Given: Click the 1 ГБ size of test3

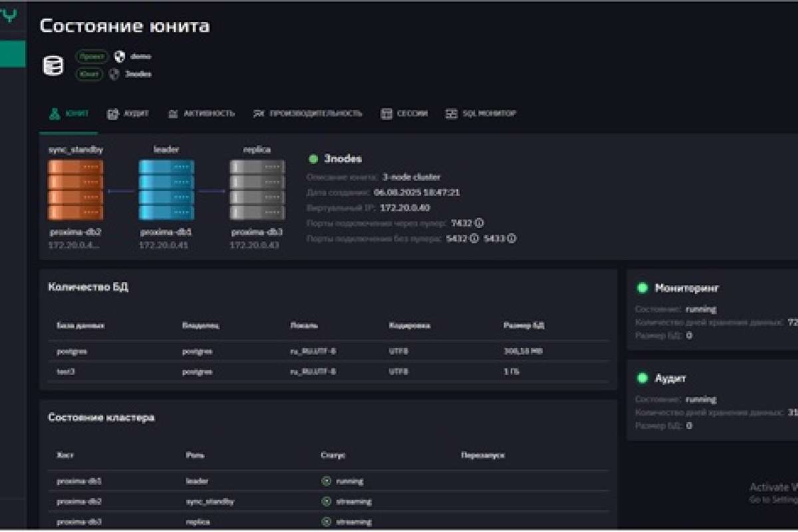Looking at the screenshot, I should [x=512, y=371].
